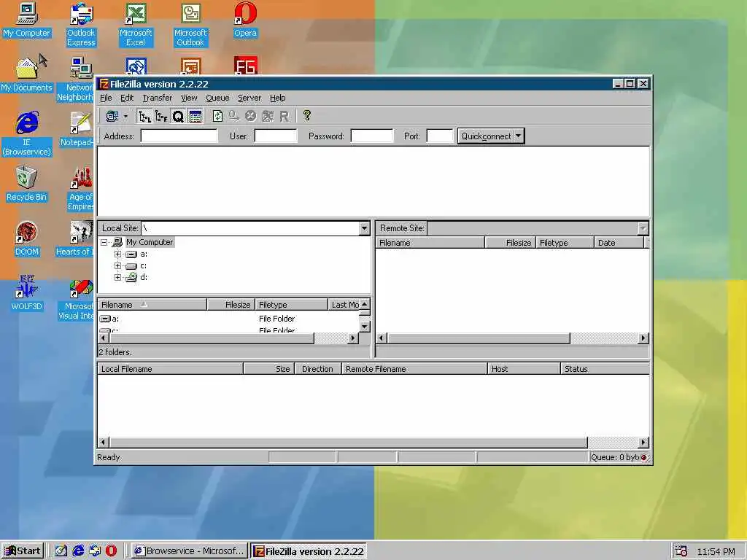Screen dimensions: 747x560
Task: Open the Quickconnect history dropdown arrow
Action: (x=519, y=136)
